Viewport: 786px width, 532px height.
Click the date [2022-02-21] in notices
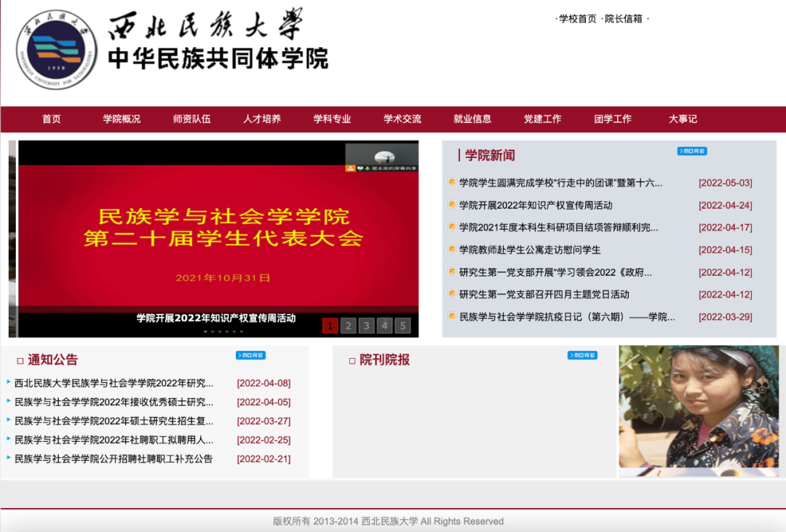(x=263, y=458)
